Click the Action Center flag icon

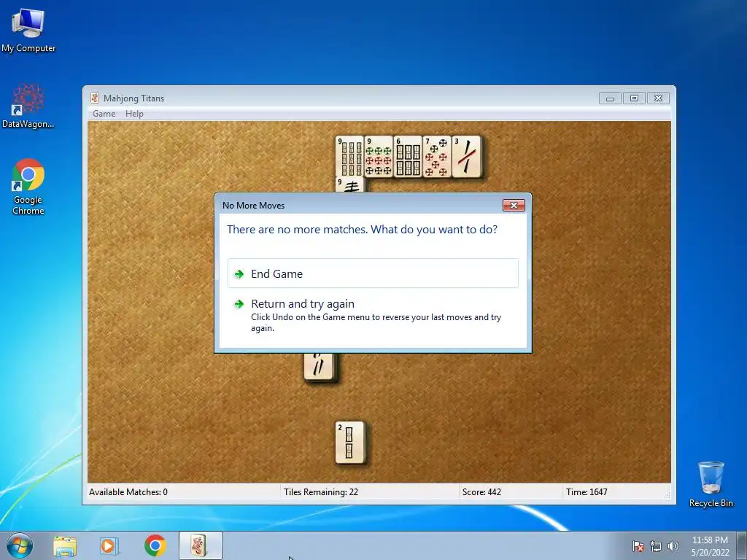(638, 546)
